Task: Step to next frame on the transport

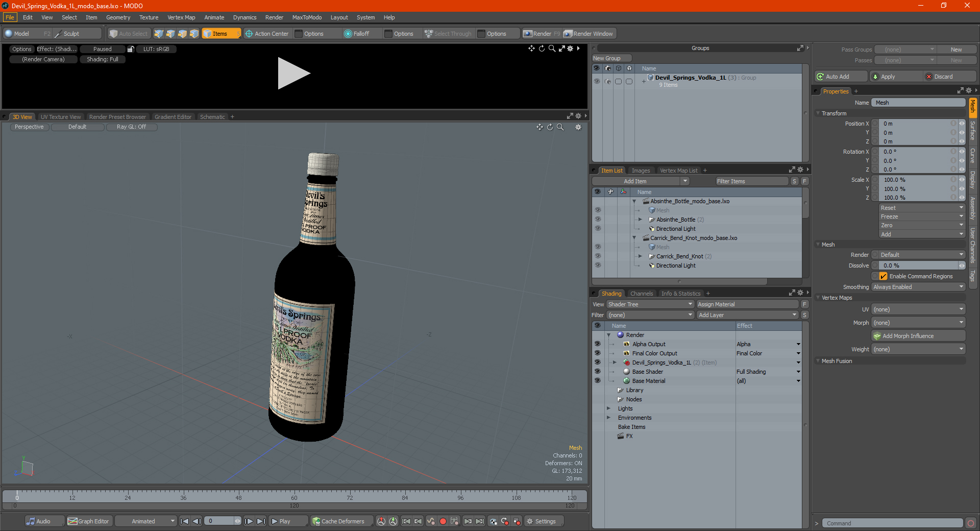Action: click(x=249, y=521)
